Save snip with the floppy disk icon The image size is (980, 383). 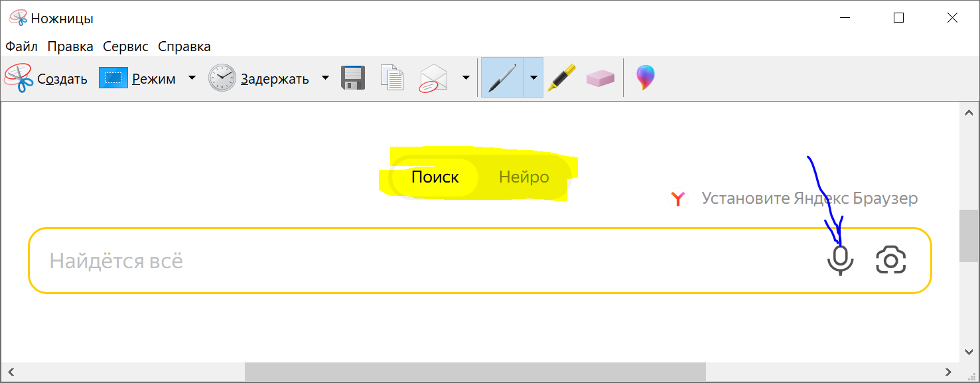(353, 78)
